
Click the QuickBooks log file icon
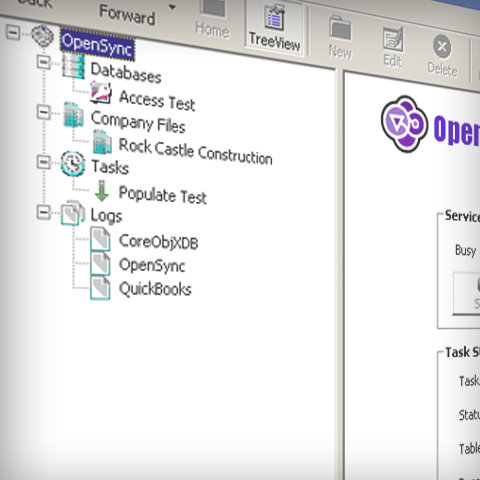point(100,288)
